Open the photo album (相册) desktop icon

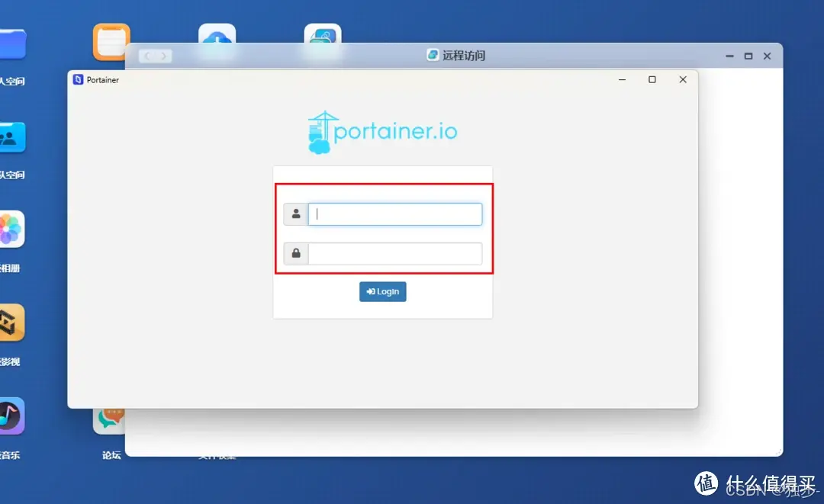click(11, 230)
